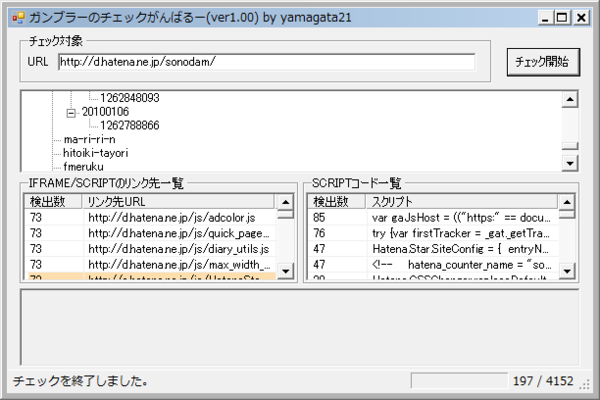Click status text チェックを終了しました。
600x400 pixels.
point(80,381)
